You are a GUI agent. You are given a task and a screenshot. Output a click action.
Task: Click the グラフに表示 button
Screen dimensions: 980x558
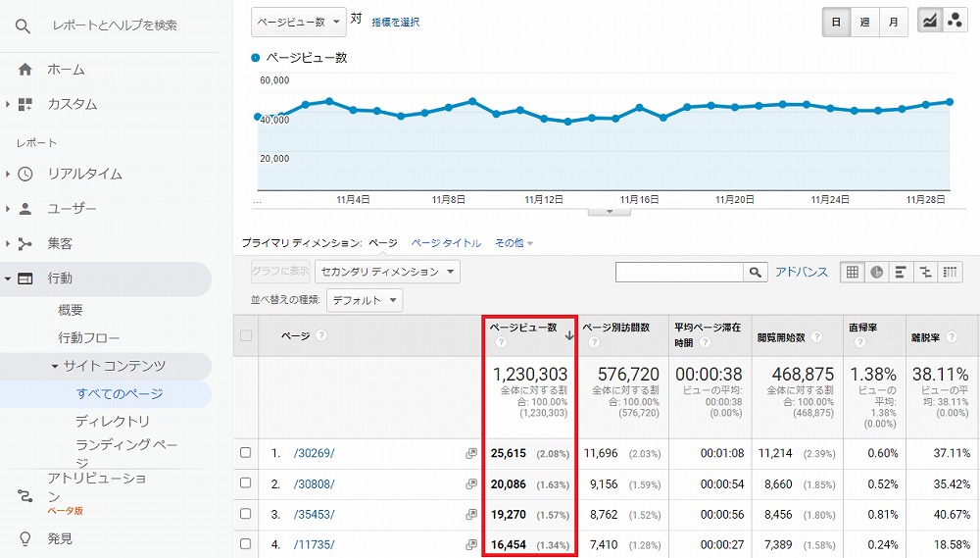point(280,272)
